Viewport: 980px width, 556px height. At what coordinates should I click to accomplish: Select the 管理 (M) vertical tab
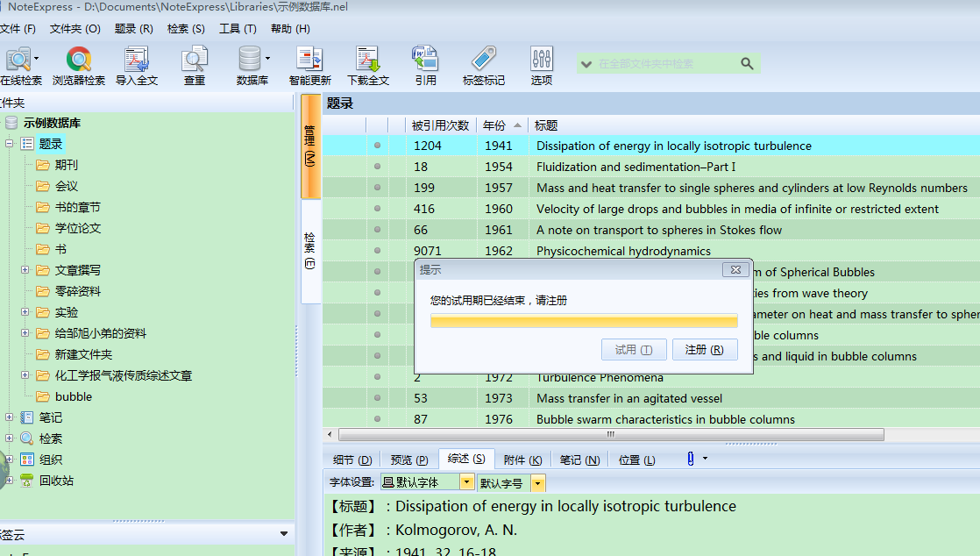click(x=310, y=146)
